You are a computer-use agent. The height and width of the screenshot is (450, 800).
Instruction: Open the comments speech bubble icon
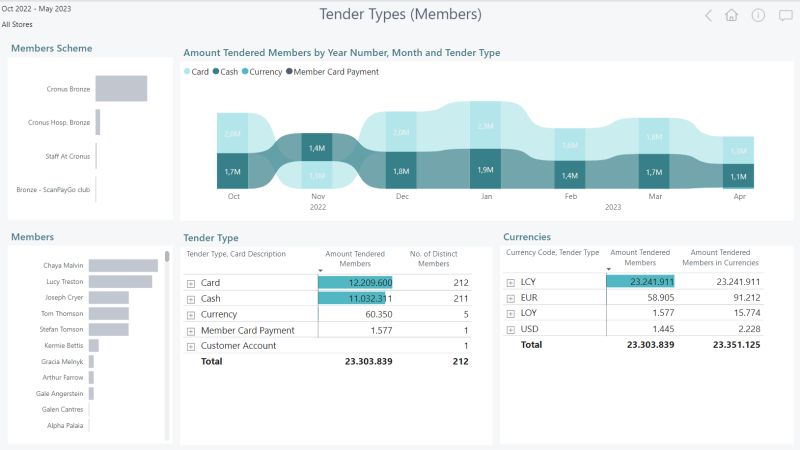(786, 15)
